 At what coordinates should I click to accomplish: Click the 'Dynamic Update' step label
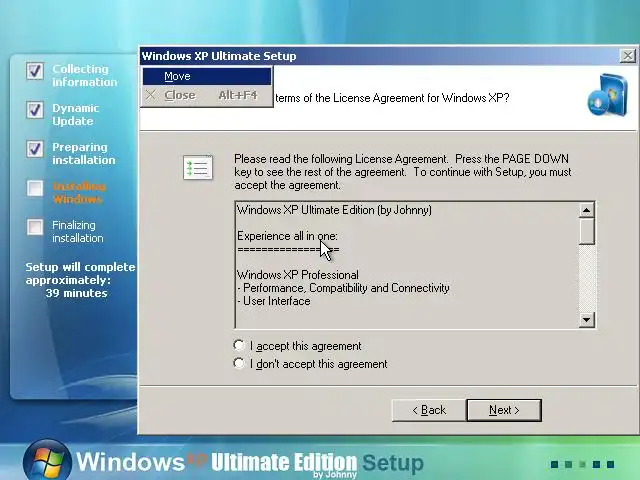point(76,115)
